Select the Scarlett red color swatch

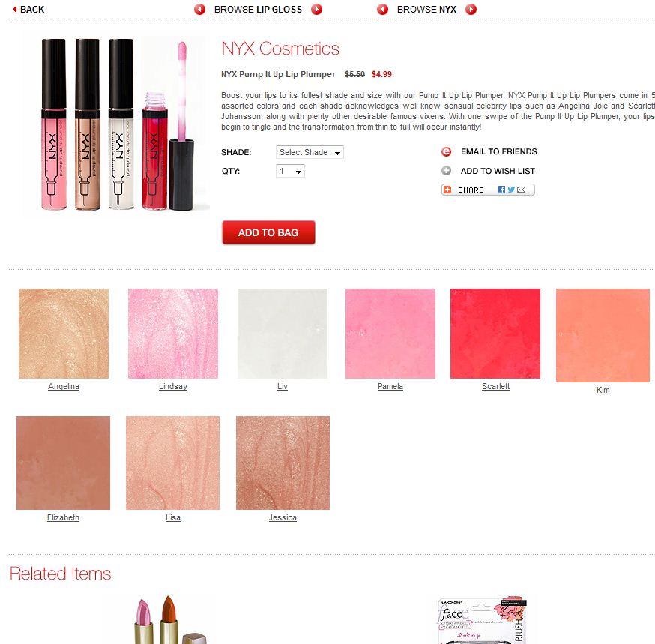pyautogui.click(x=495, y=334)
